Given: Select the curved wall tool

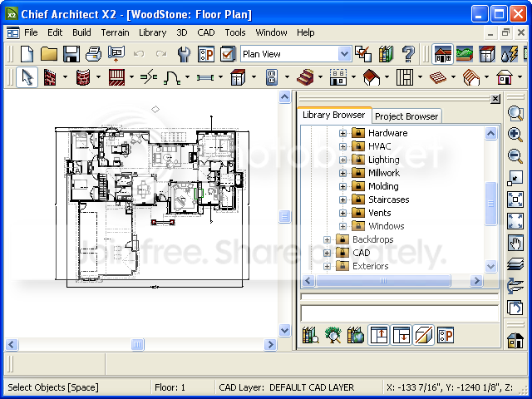Looking at the screenshot, I should tap(83, 77).
